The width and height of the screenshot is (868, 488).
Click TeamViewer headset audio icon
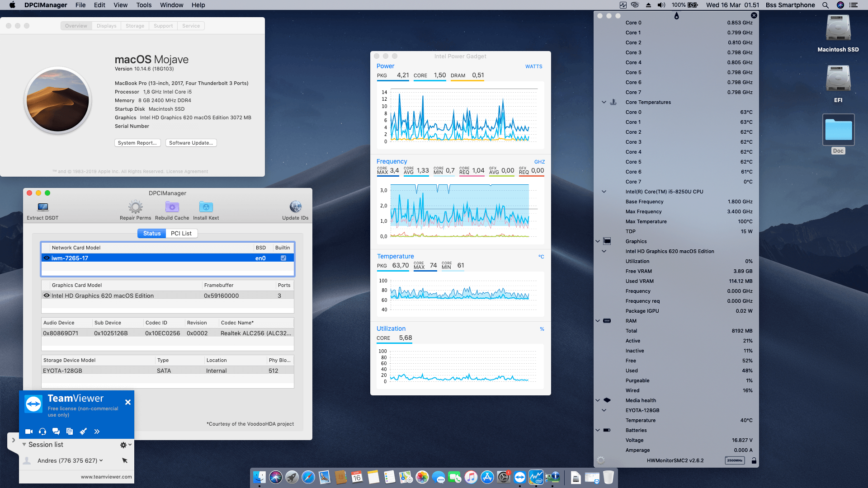coord(42,432)
